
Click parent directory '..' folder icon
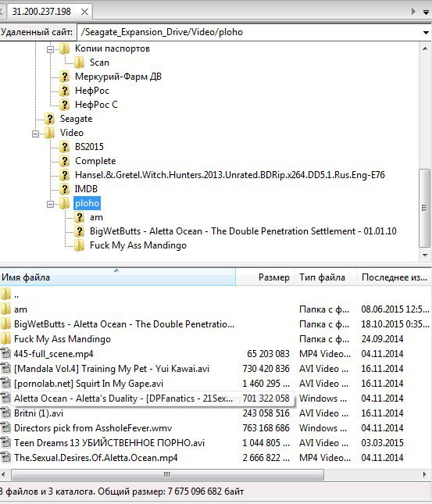point(5,294)
